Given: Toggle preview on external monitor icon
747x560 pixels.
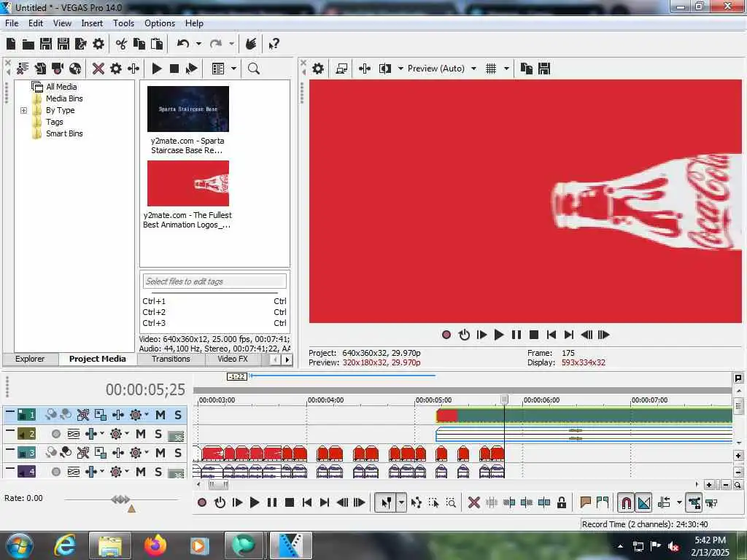Looking at the screenshot, I should 341,69.
